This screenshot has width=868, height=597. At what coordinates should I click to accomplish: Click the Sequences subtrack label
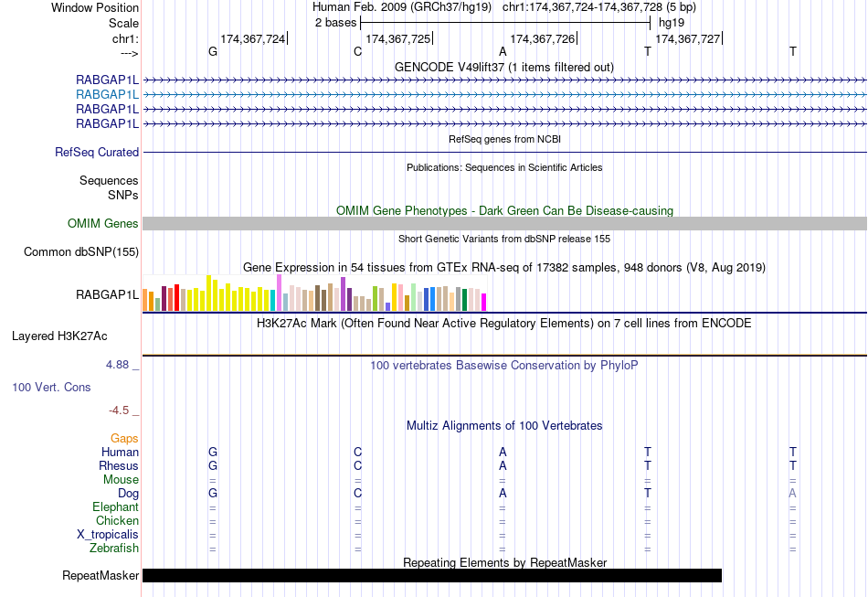point(109,180)
